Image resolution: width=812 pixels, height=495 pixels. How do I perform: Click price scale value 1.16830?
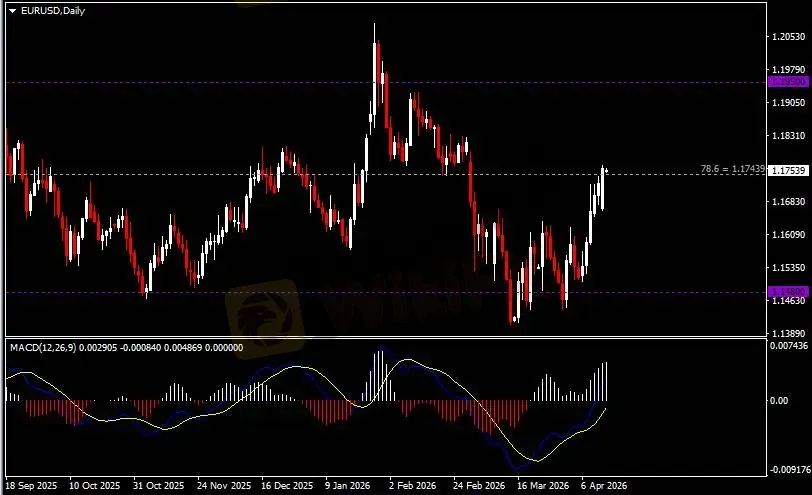pyautogui.click(x=789, y=201)
